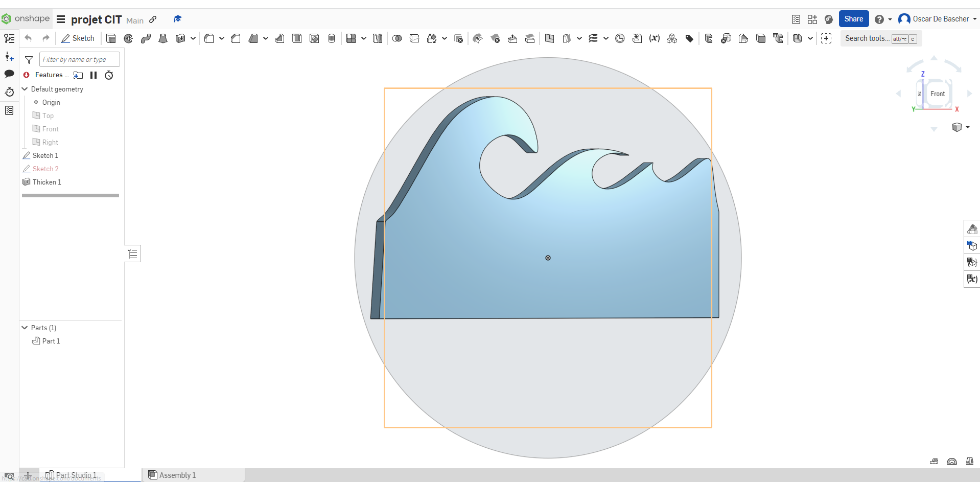This screenshot has height=482, width=980.
Task: Click the blue Share button
Action: (x=853, y=19)
